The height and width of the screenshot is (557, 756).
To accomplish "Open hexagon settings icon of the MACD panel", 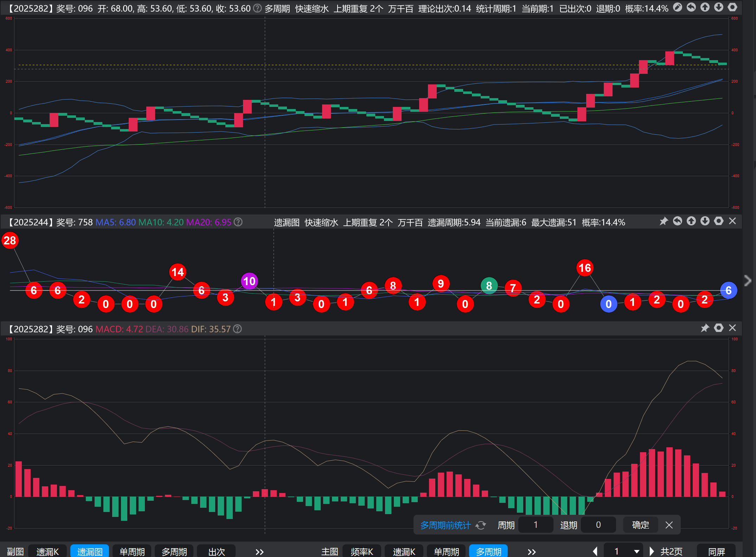I will click(x=719, y=328).
